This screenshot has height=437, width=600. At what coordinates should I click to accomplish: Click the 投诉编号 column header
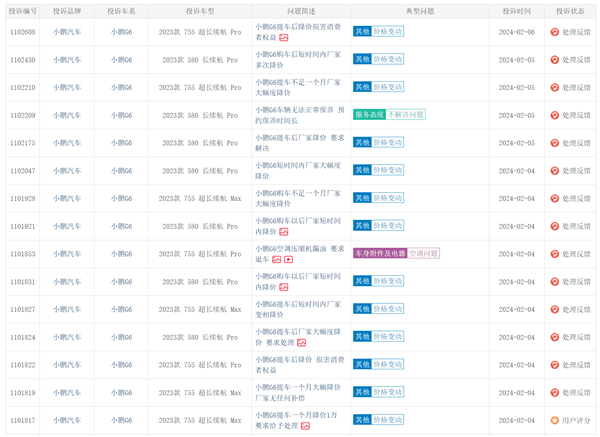[23, 10]
